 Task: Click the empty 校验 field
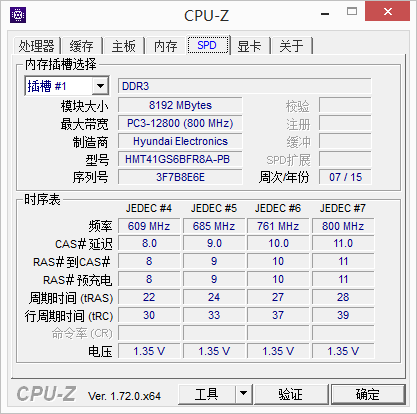(x=345, y=105)
